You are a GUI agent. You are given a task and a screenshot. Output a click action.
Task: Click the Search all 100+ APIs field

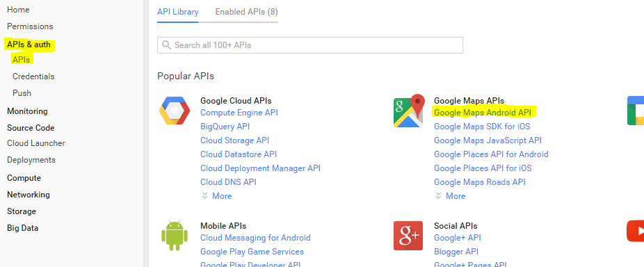click(x=310, y=45)
